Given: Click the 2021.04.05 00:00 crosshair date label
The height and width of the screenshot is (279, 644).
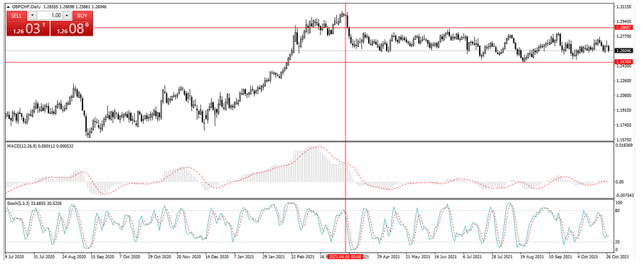Looking at the screenshot, I should pos(345,256).
